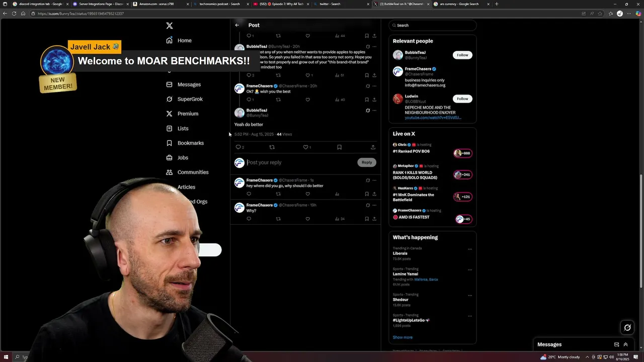This screenshot has width=644, height=362.
Task: Click the Bookmarks ribbon icon in sidebar
Action: tap(170, 143)
